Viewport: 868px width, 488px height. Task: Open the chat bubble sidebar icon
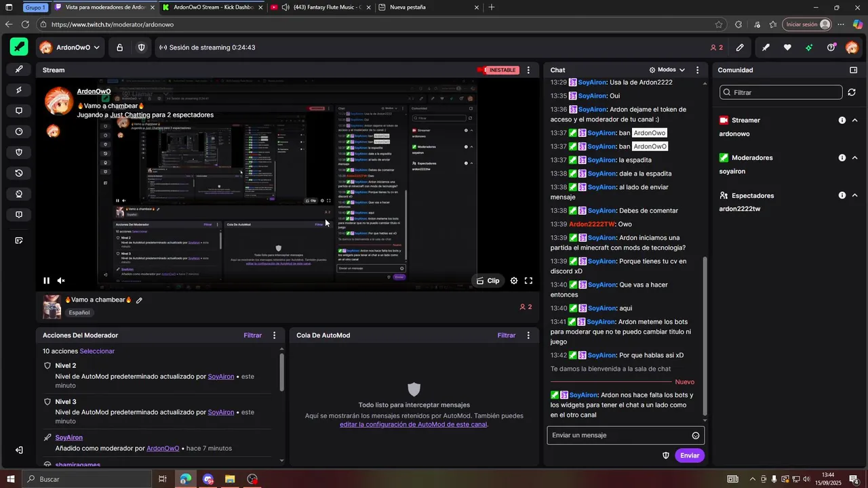point(19,111)
